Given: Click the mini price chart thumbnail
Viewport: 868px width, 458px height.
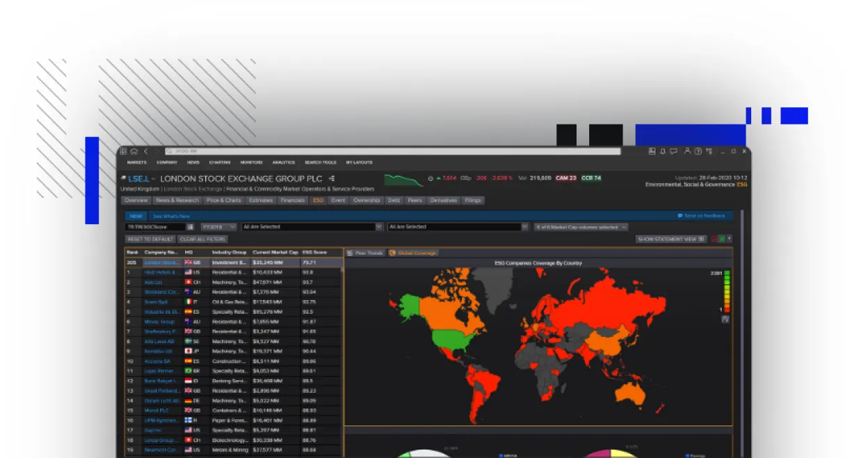Looking at the screenshot, I should click(404, 180).
